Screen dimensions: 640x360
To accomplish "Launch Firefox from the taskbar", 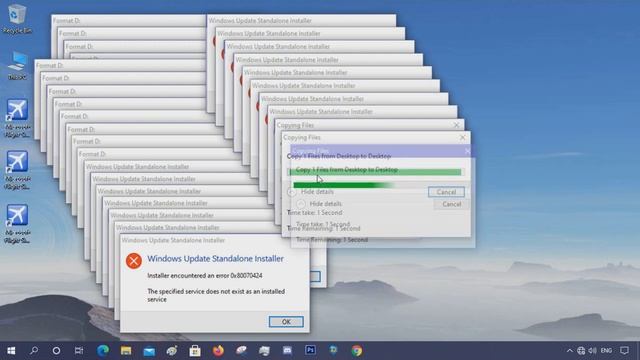I will point(218,351).
